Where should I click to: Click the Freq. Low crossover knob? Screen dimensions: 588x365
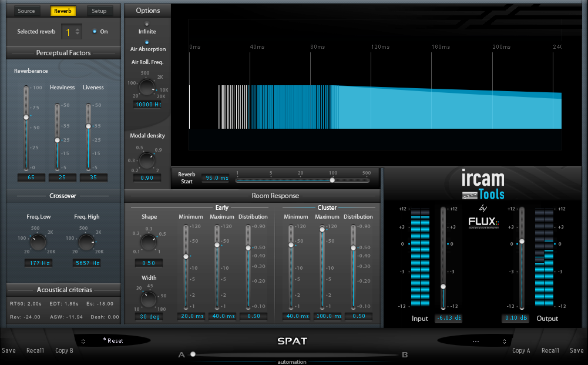38,242
